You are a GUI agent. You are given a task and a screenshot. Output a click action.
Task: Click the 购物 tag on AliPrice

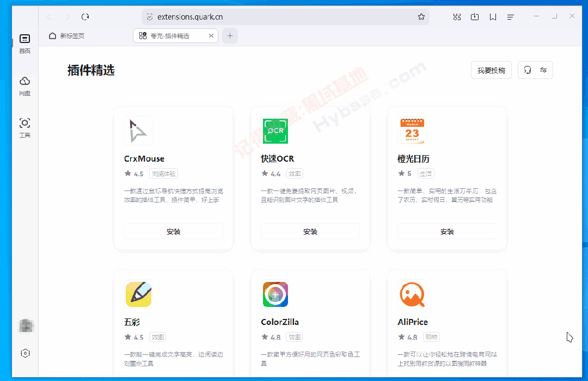pos(431,337)
